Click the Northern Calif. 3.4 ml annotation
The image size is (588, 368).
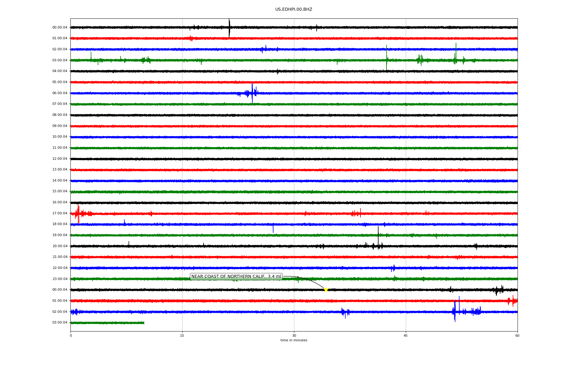(236, 277)
